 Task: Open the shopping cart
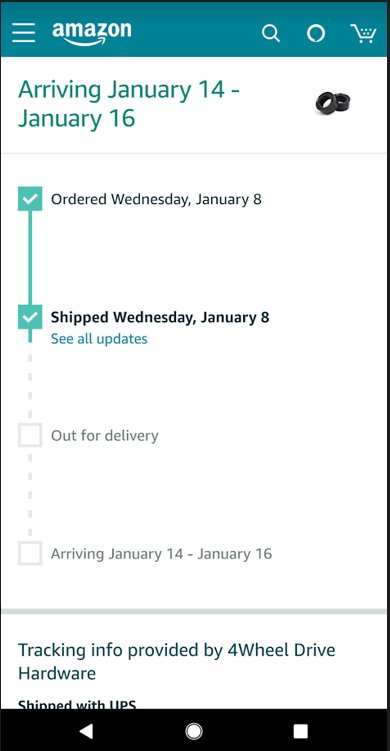coord(364,34)
